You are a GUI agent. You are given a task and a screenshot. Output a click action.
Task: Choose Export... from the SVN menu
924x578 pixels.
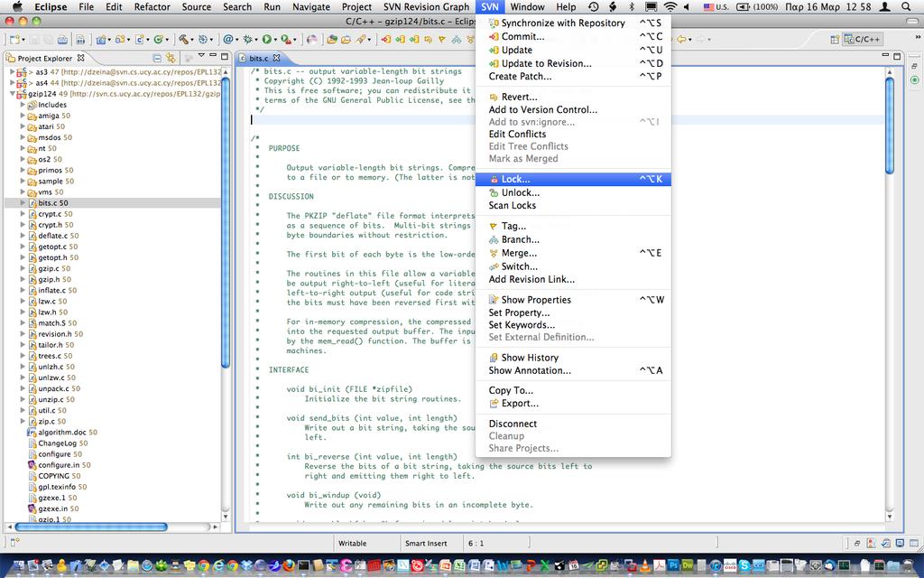[573, 404]
